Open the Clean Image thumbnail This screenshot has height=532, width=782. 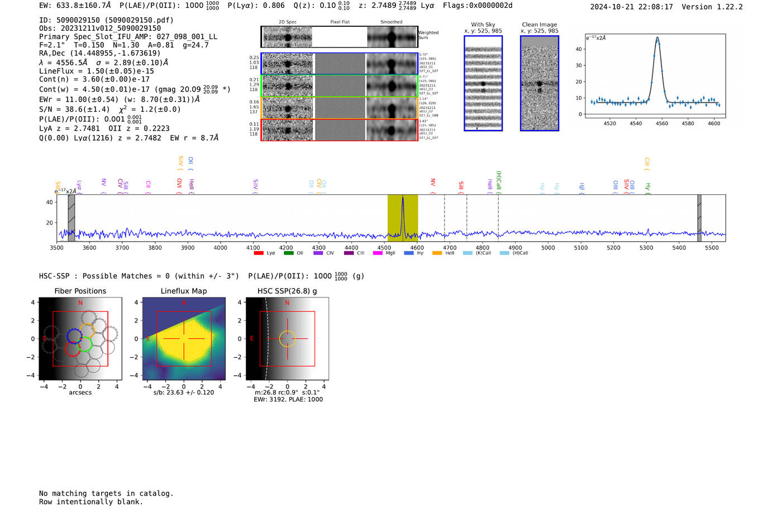tap(540, 83)
